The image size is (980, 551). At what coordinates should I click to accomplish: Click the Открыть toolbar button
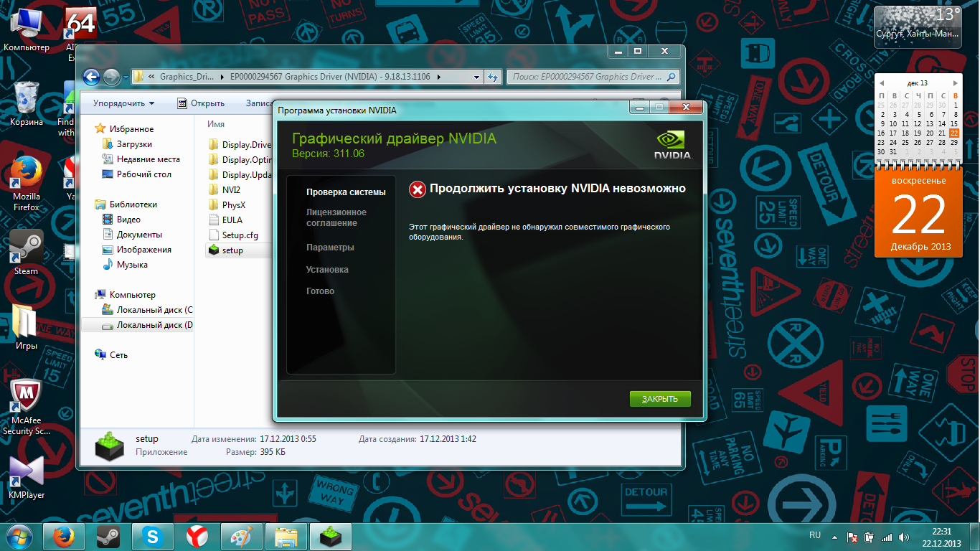pos(201,103)
